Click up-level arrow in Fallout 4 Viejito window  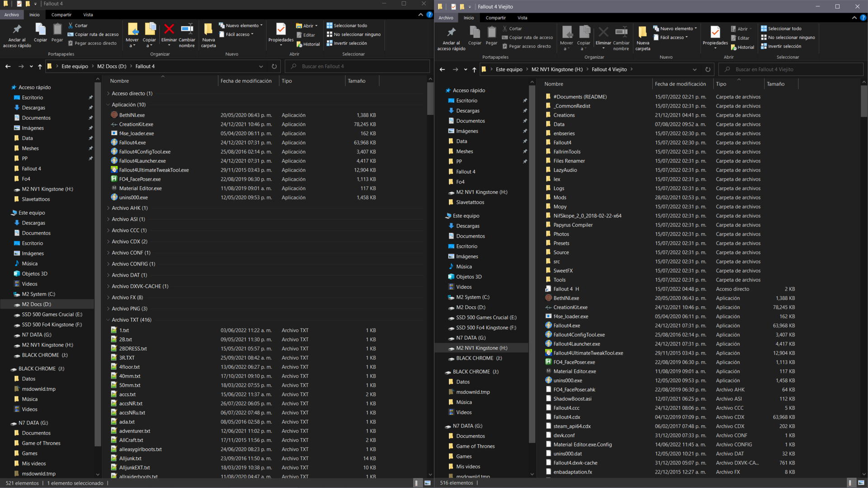coord(474,70)
